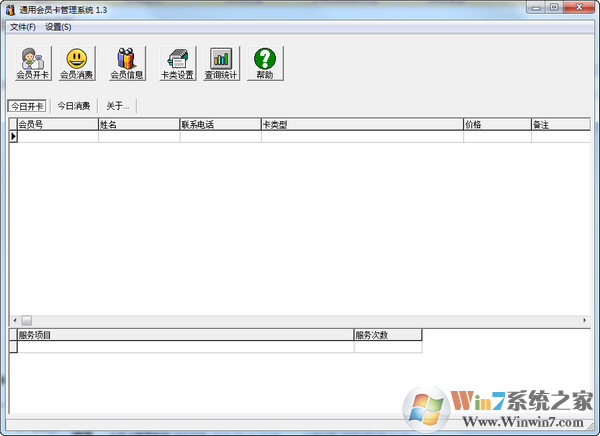Image resolution: width=600 pixels, height=436 pixels.
Task: Click the 服务次数 column header
Action: (388, 335)
